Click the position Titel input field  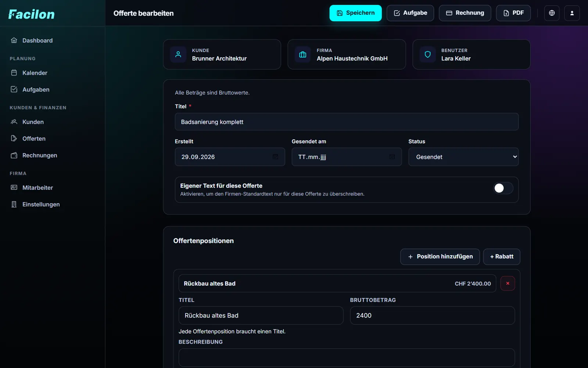[261, 315]
